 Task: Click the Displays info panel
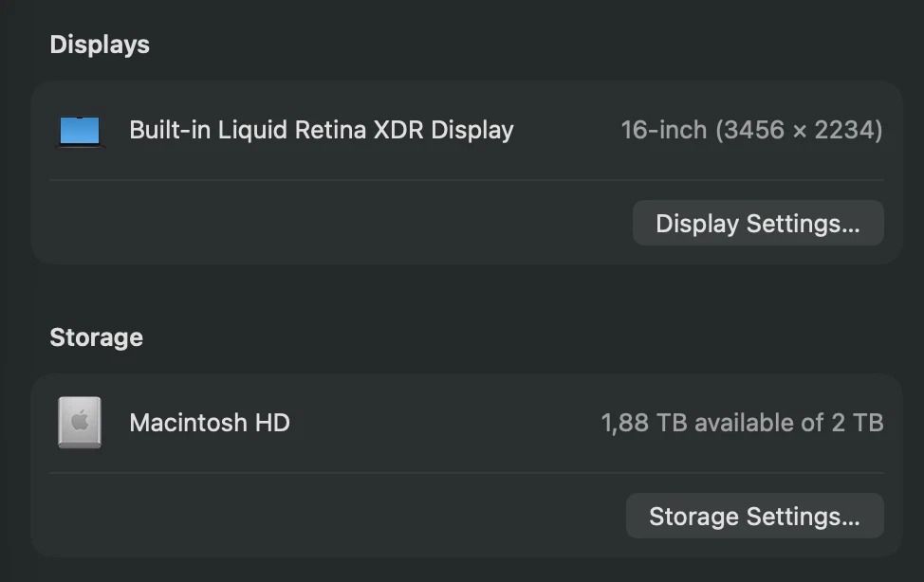pyautogui.click(x=467, y=173)
